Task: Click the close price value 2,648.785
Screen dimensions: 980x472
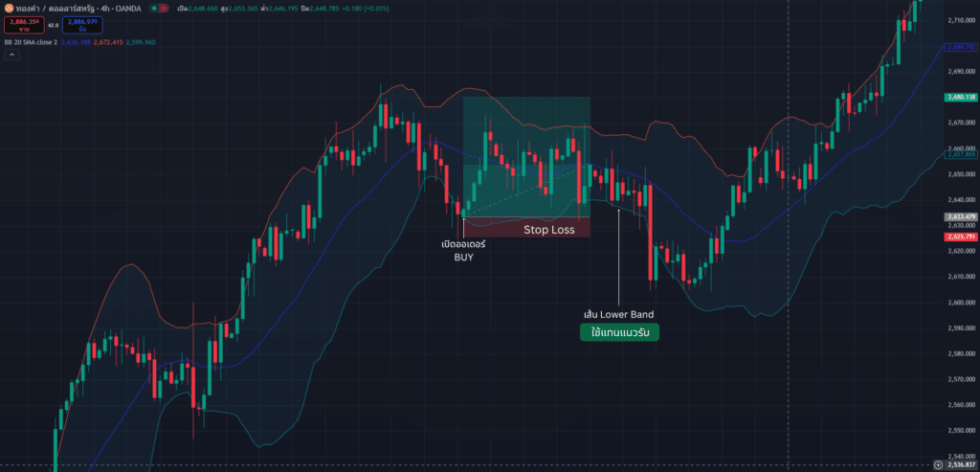Action: [323, 9]
